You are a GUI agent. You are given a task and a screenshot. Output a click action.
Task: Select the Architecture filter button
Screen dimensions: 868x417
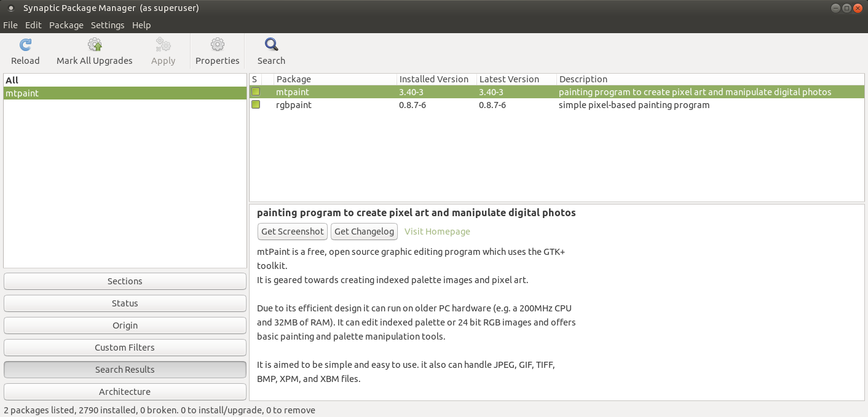(x=125, y=392)
